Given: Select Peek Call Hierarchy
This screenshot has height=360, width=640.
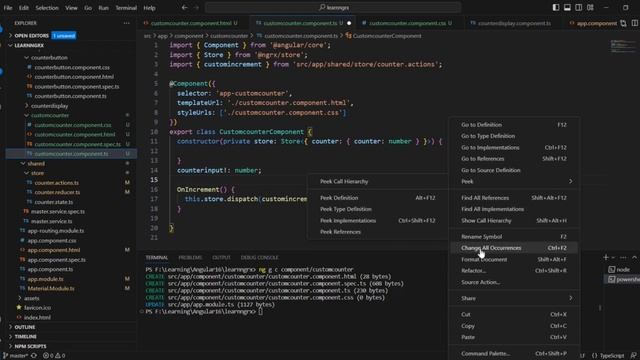Looking at the screenshot, I should click(x=378, y=181).
